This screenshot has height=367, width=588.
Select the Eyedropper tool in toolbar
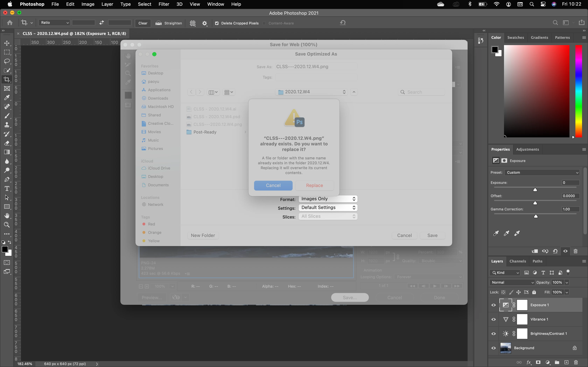7,98
